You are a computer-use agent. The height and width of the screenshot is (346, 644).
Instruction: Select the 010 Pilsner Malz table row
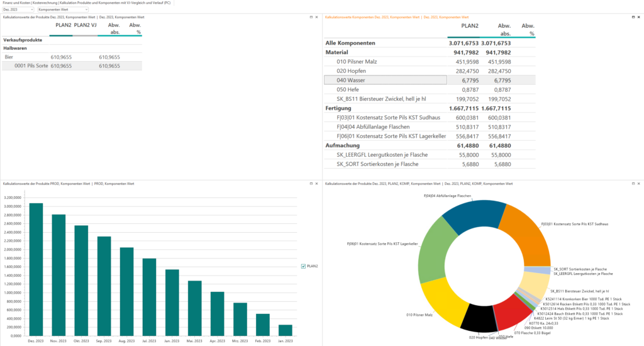coord(430,62)
